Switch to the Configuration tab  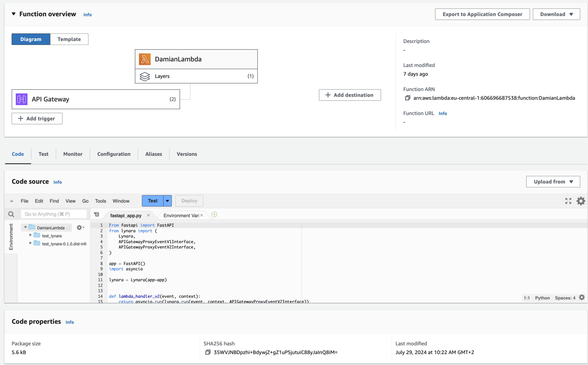[114, 154]
